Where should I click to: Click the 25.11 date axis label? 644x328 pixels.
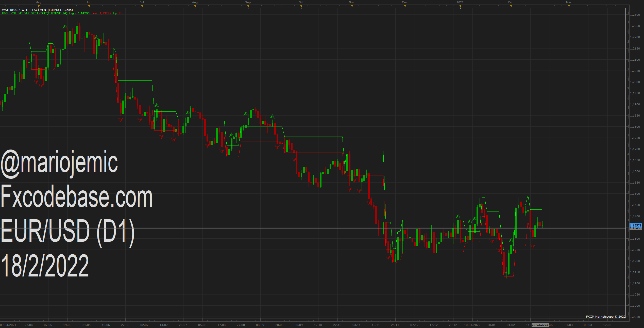pyautogui.click(x=395, y=325)
